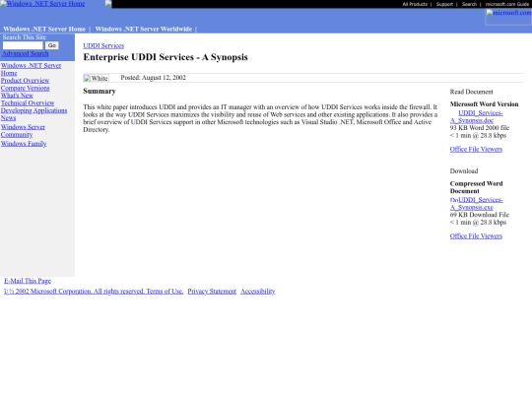Click the Summary heading
Screen dimensions: 532x399
(x=100, y=91)
